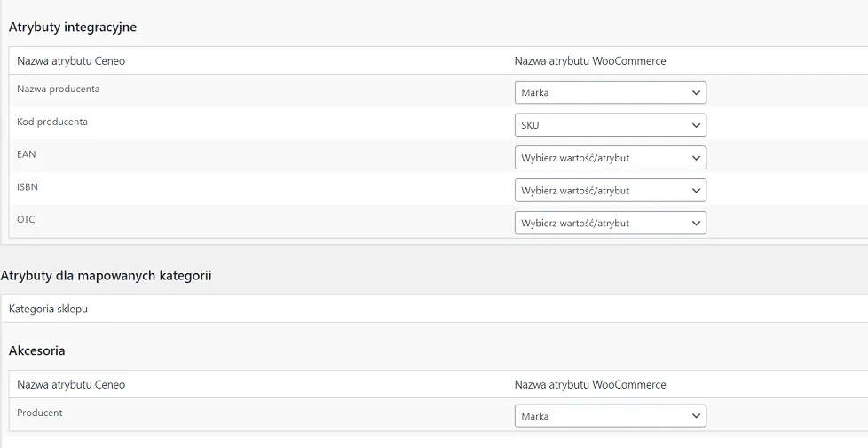Open the Kod producenta dropdown showing SKU

click(610, 125)
